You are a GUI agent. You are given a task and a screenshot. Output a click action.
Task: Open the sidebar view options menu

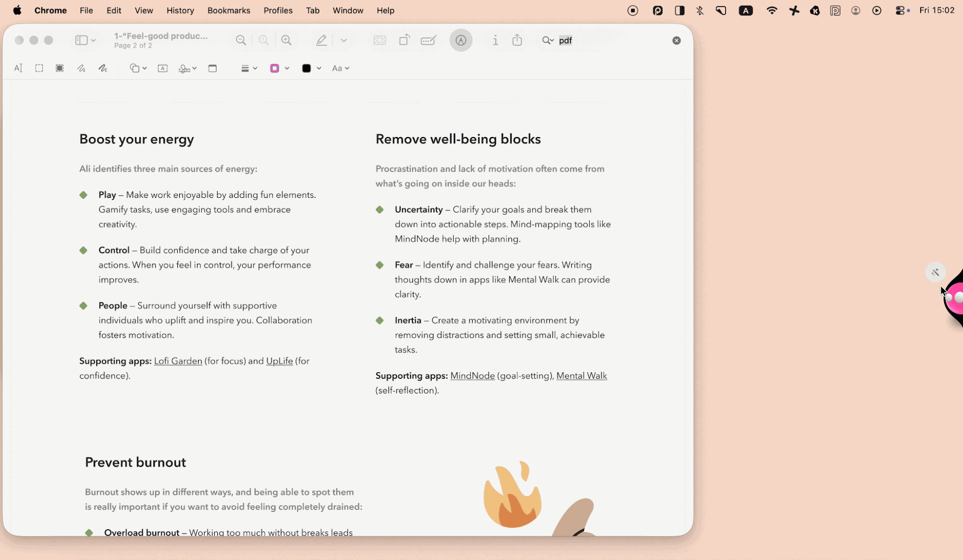click(85, 40)
